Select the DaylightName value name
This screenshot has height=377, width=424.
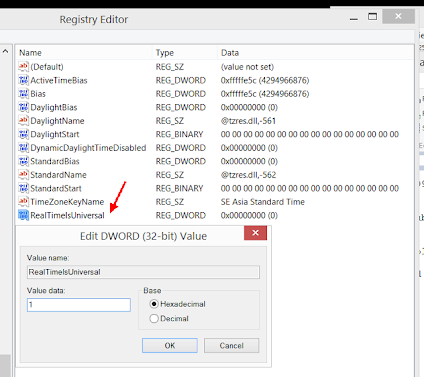(x=57, y=121)
